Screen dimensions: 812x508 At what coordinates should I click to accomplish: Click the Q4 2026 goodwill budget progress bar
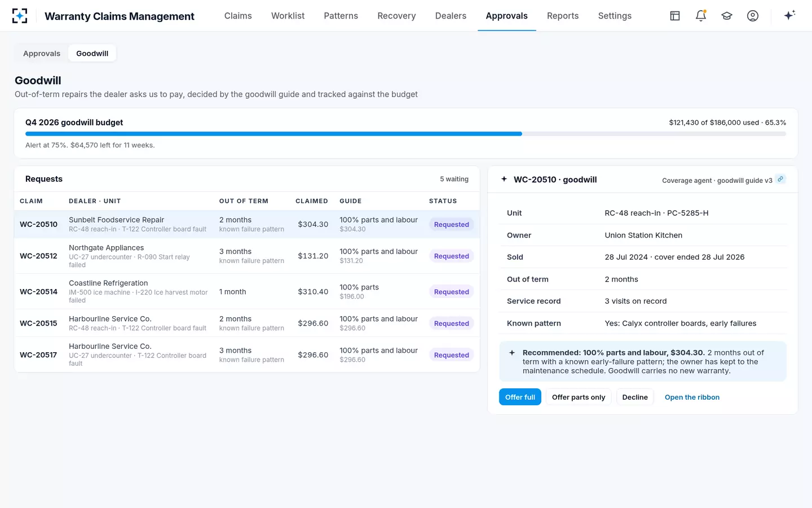tap(405, 134)
